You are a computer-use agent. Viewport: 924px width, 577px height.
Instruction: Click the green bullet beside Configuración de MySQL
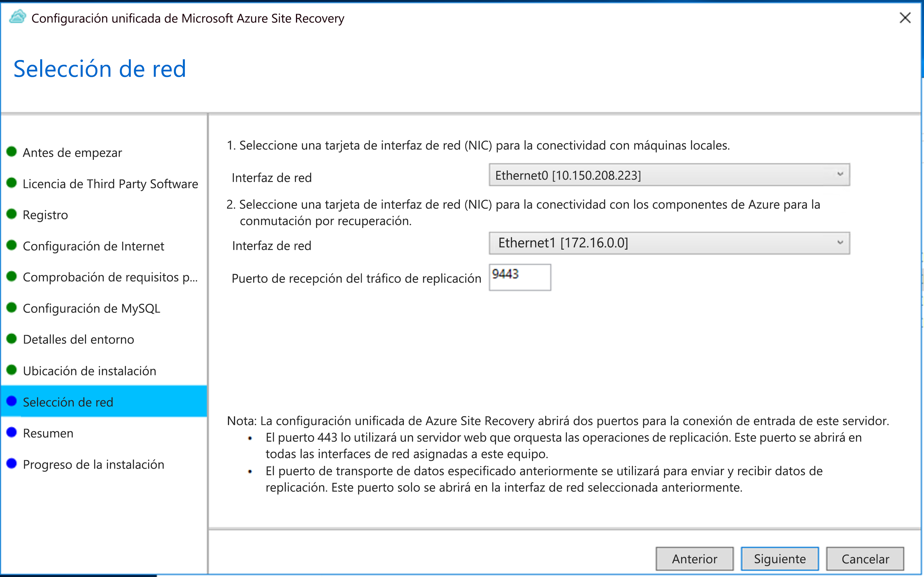coord(11,307)
